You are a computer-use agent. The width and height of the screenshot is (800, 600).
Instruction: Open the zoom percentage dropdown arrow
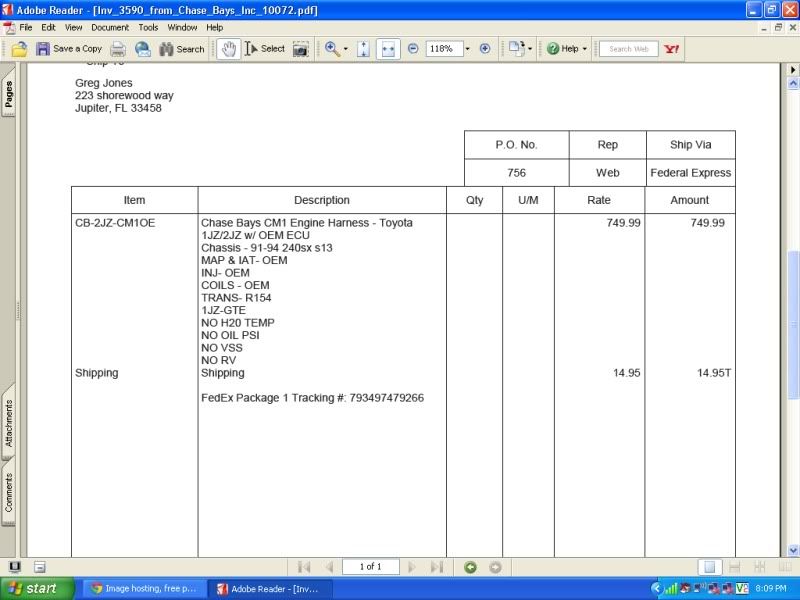[x=467, y=49]
